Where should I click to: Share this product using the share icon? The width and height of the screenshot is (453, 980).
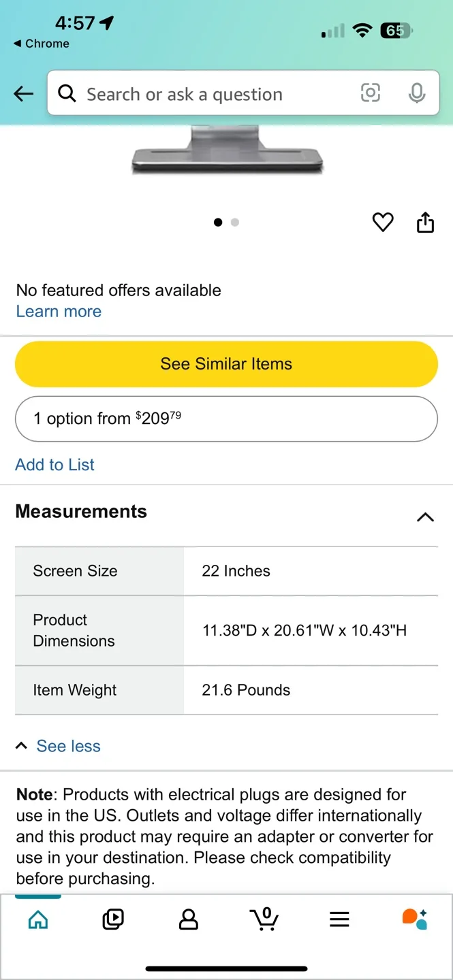[425, 222]
